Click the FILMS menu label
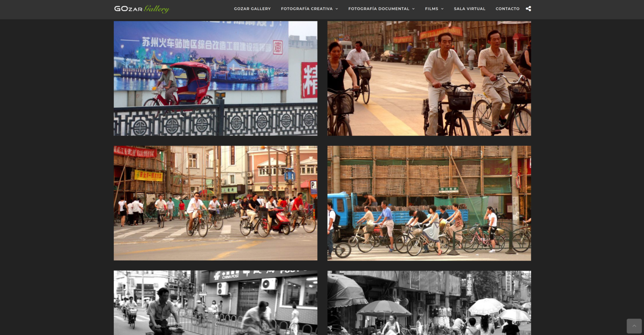The image size is (644, 335). [431, 9]
